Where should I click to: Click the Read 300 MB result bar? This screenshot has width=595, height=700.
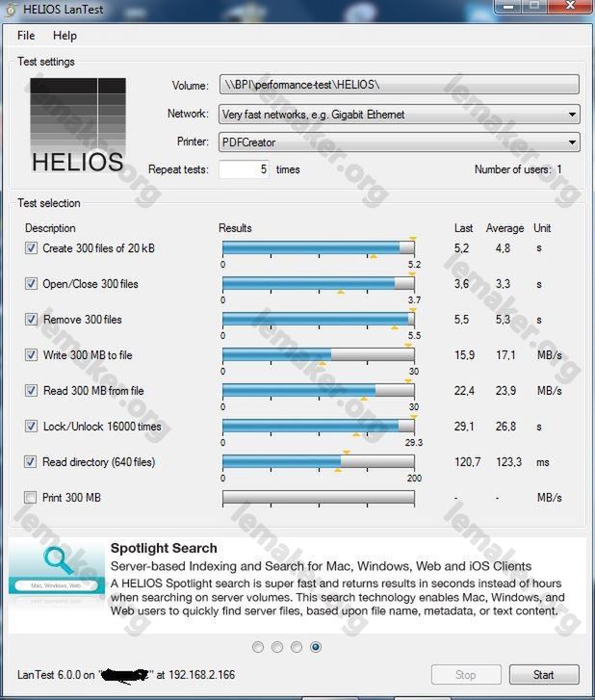click(319, 391)
